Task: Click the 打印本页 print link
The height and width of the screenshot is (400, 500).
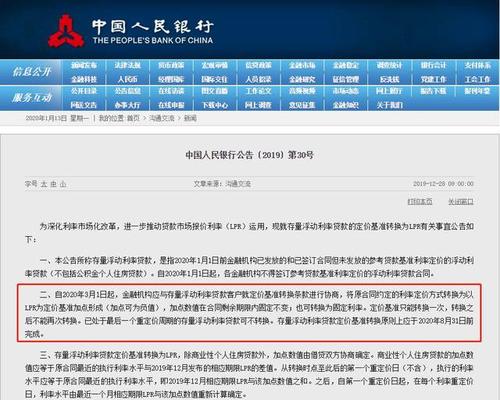Action: point(420,201)
